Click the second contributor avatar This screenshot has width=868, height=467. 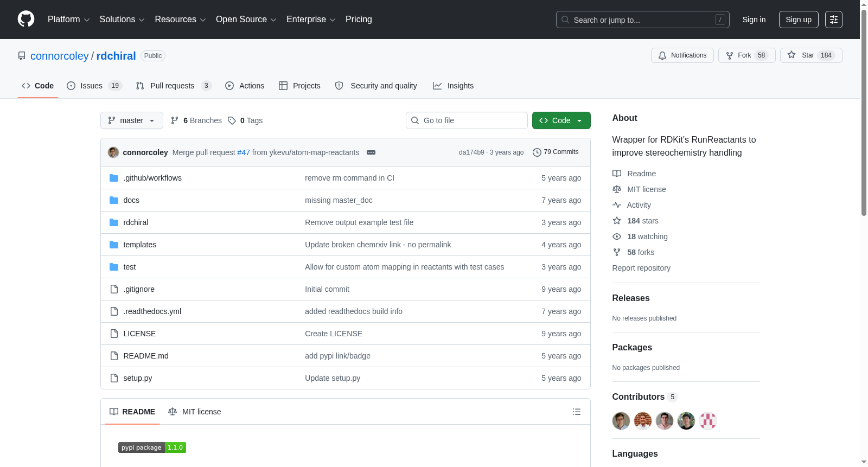643,421
